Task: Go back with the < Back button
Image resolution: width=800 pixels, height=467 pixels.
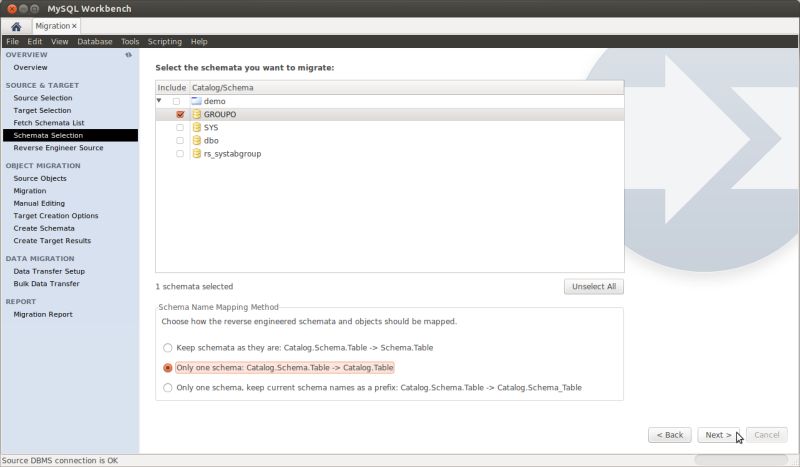Action: (669, 435)
